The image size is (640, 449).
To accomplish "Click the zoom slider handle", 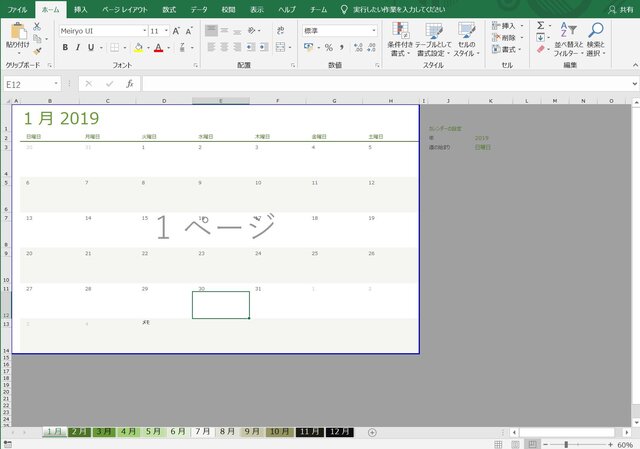I will coord(566,445).
